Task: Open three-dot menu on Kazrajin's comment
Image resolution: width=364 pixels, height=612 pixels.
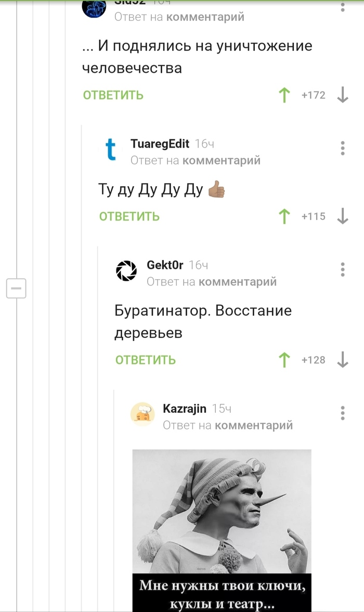Action: coord(343,413)
